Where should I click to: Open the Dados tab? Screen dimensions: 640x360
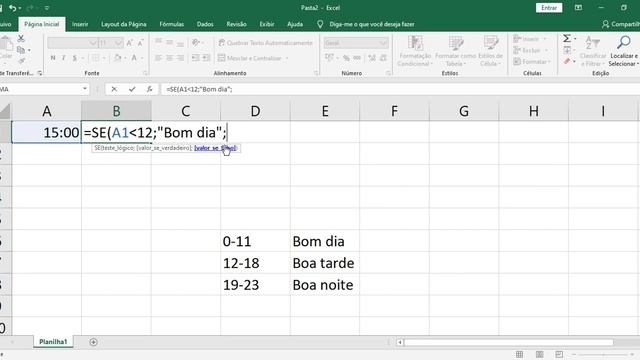(x=205, y=24)
